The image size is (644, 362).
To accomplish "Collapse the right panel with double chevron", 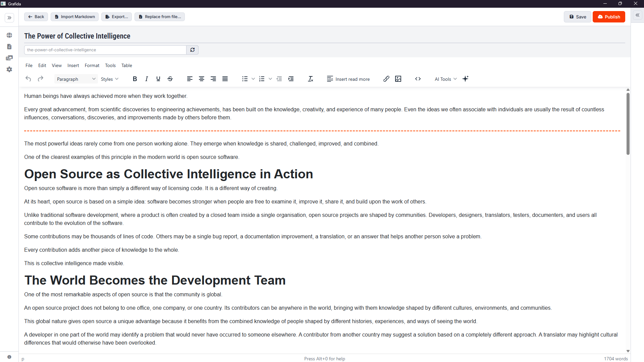I will point(637,15).
